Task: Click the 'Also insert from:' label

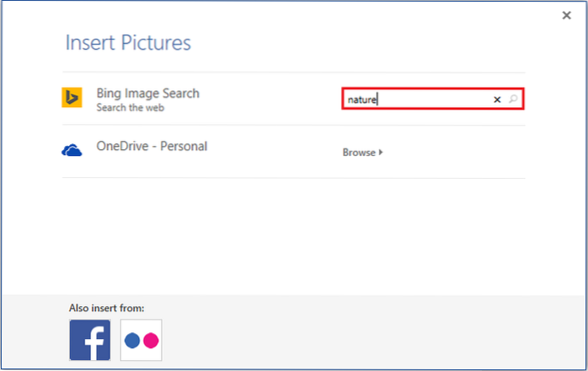Action: point(106,308)
